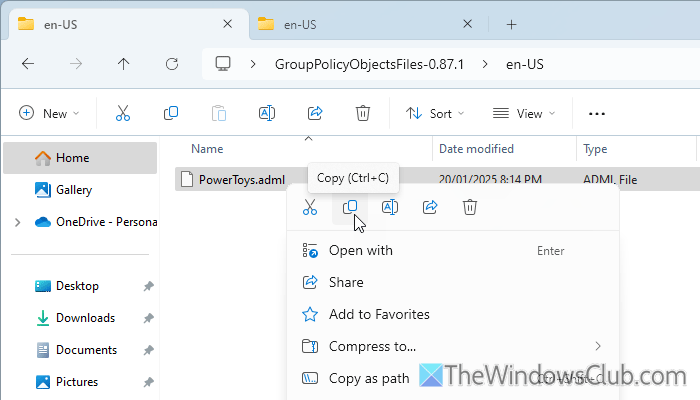Viewport: 700px width, 400px height.
Task: Click GroupPolicyObjectsFiles-0.87.1 in the address breadcrumb
Action: click(x=370, y=64)
